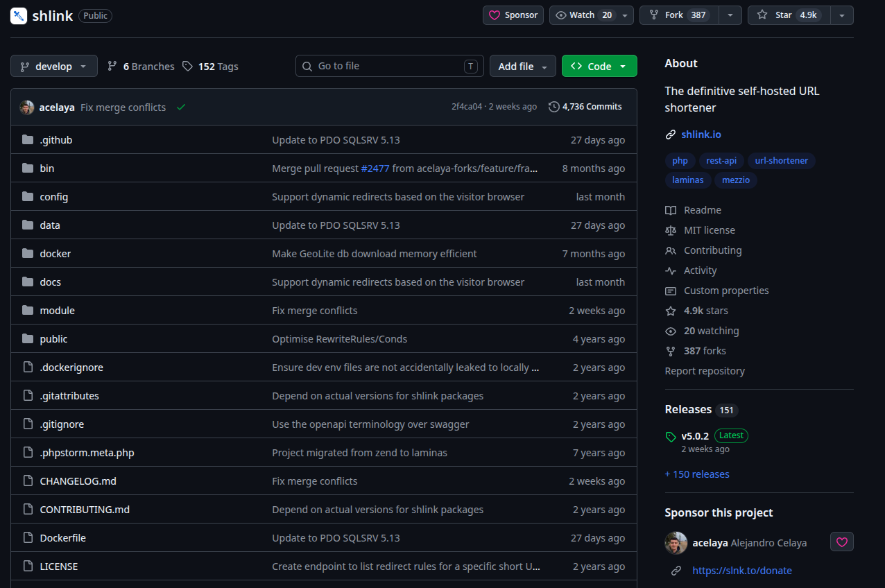Viewport: 885px width, 588px height.
Task: Open pull request #2477 link
Action: (x=375, y=168)
